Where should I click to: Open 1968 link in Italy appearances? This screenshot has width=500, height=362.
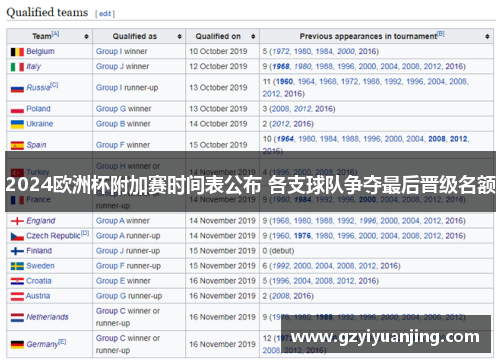[x=281, y=66]
